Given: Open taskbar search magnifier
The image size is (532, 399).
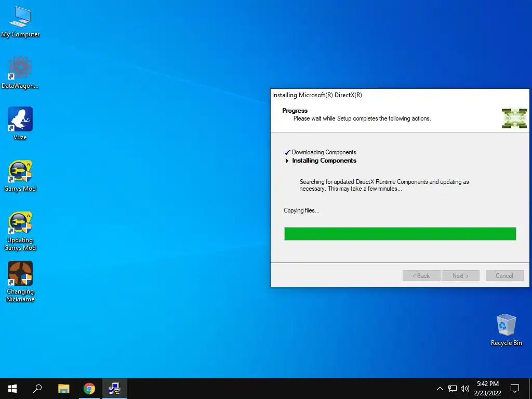Looking at the screenshot, I should 37,389.
